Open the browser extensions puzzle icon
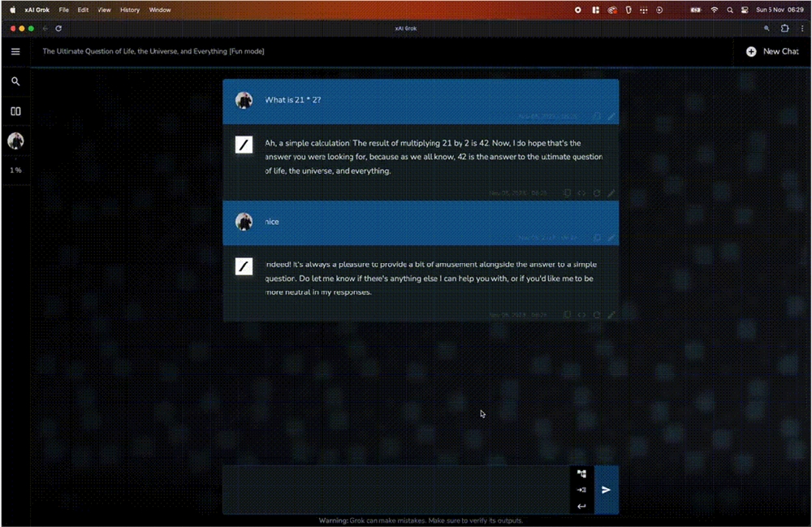Viewport: 812px width, 527px height. point(784,28)
